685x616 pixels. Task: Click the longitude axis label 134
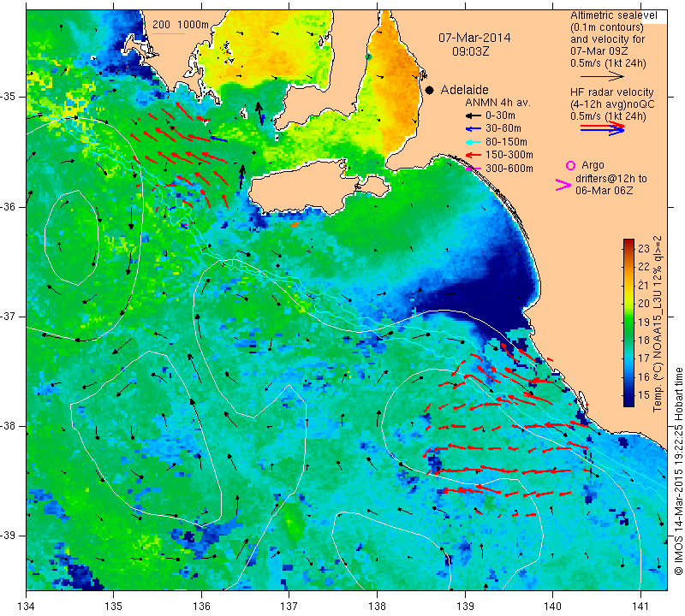(27, 606)
